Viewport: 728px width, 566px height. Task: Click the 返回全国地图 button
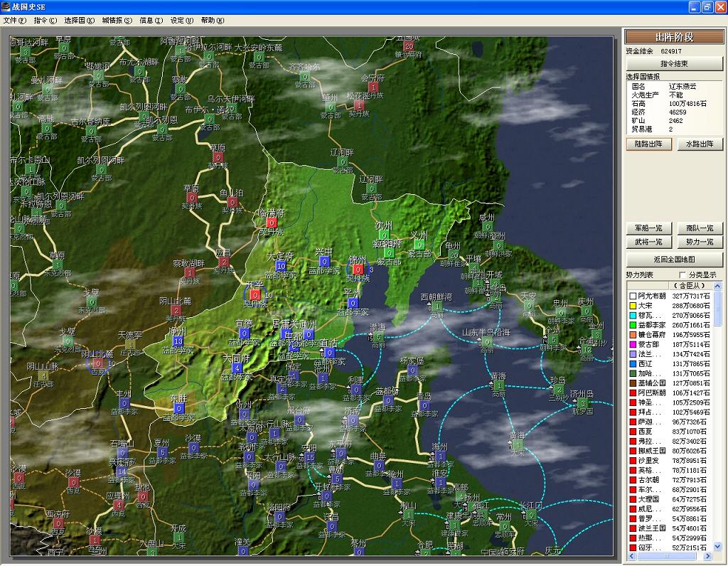(674, 259)
